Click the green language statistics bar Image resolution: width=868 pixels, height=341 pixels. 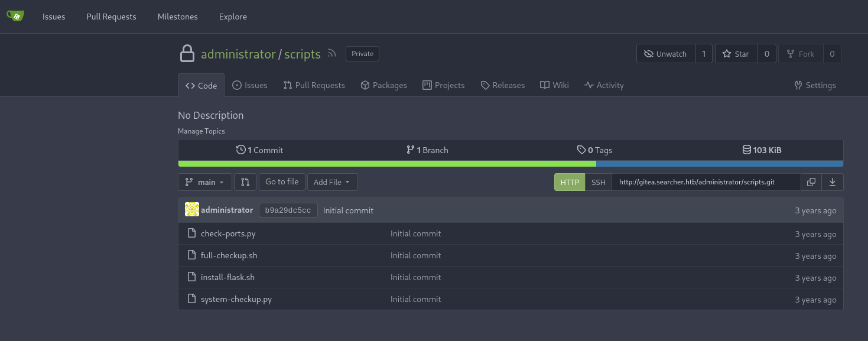tap(387, 164)
